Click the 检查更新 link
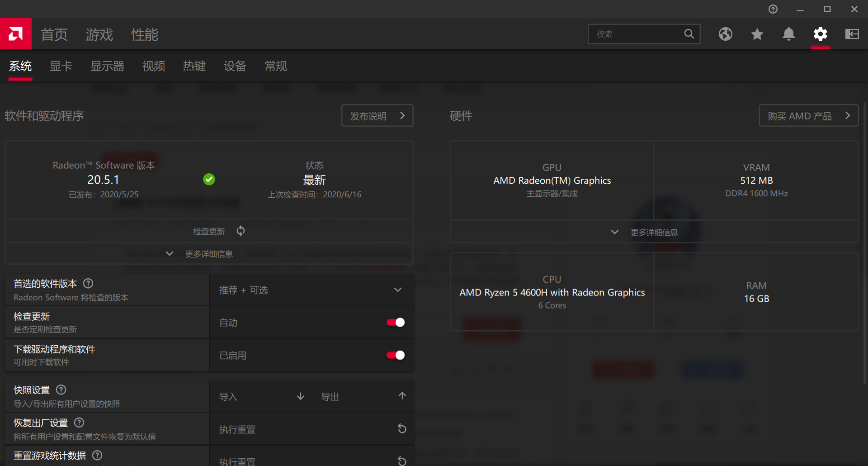 (209, 231)
